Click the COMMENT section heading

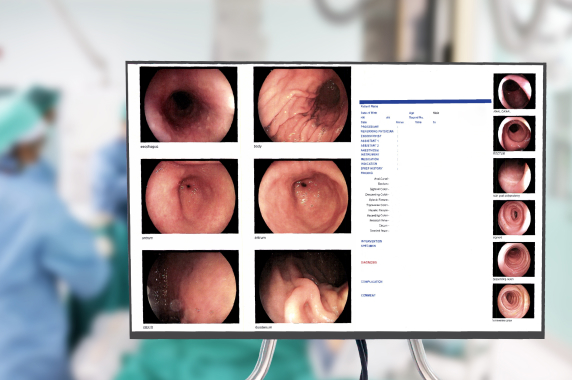click(368, 295)
